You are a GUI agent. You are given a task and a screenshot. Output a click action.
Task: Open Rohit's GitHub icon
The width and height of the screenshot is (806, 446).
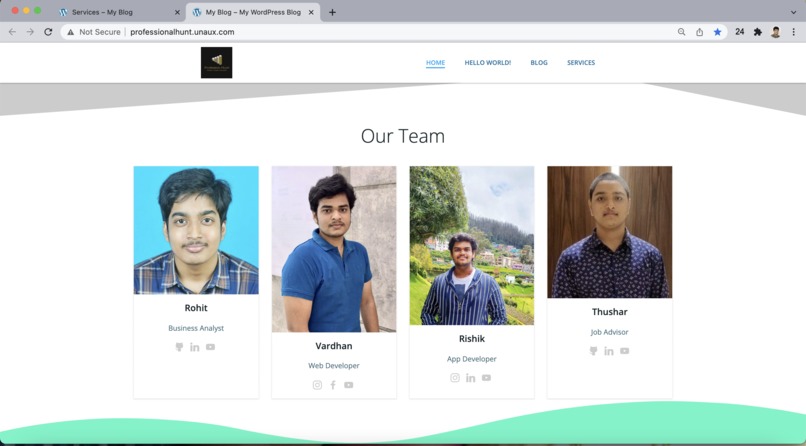coord(179,347)
